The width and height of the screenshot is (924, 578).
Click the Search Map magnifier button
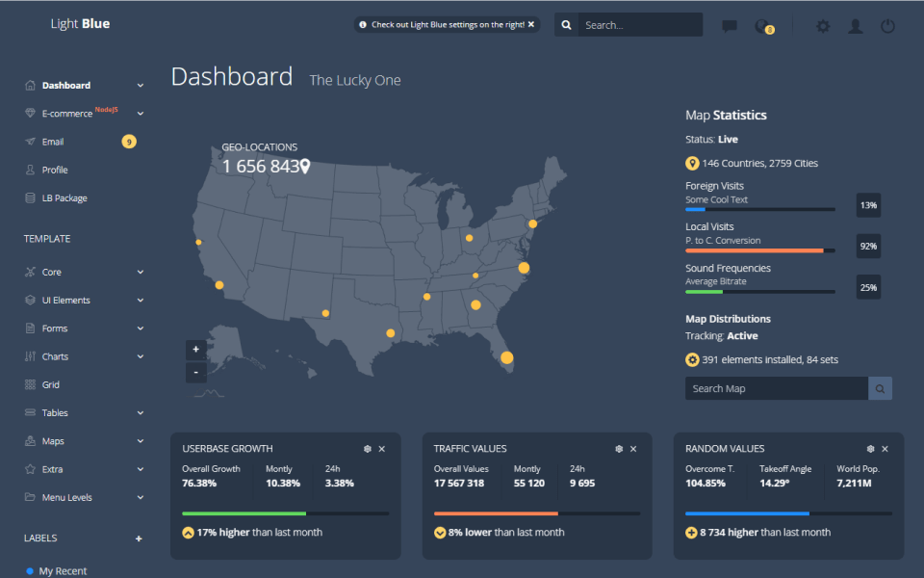click(880, 388)
